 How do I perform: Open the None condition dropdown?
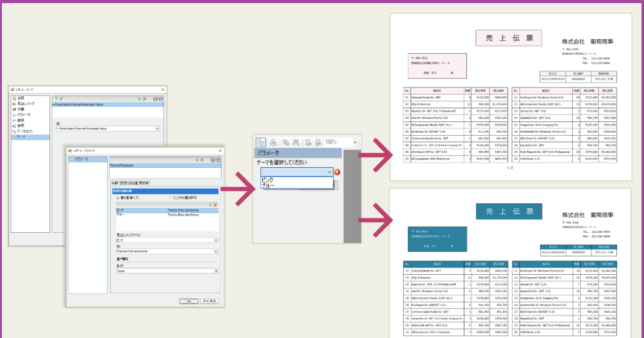click(216, 271)
